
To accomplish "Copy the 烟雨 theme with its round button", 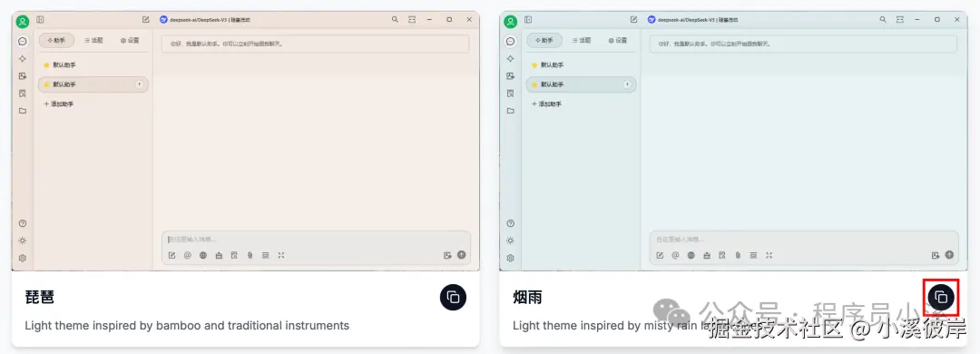I will pos(941,298).
